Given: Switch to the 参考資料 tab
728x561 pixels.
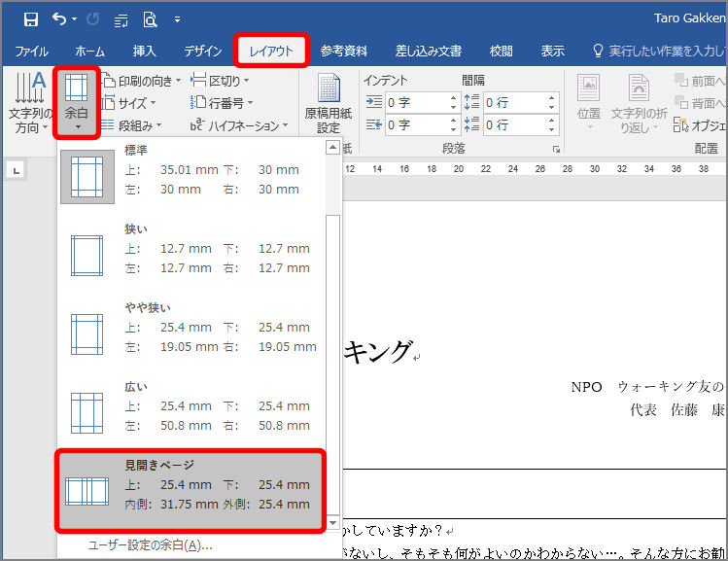Looking at the screenshot, I should click(343, 52).
